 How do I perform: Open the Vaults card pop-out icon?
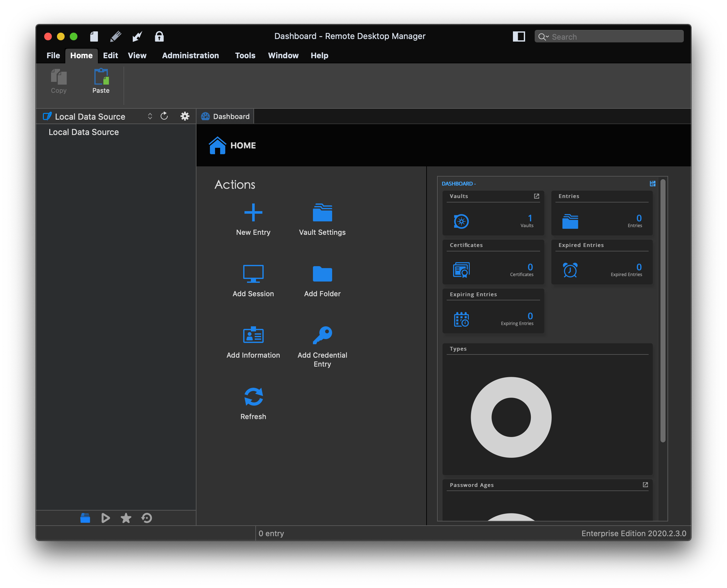point(536,196)
